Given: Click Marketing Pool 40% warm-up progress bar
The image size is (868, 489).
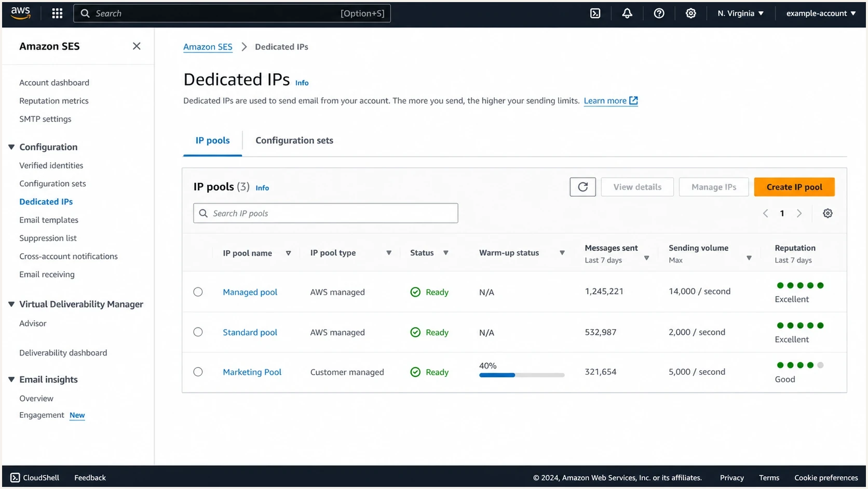Looking at the screenshot, I should pos(521,375).
